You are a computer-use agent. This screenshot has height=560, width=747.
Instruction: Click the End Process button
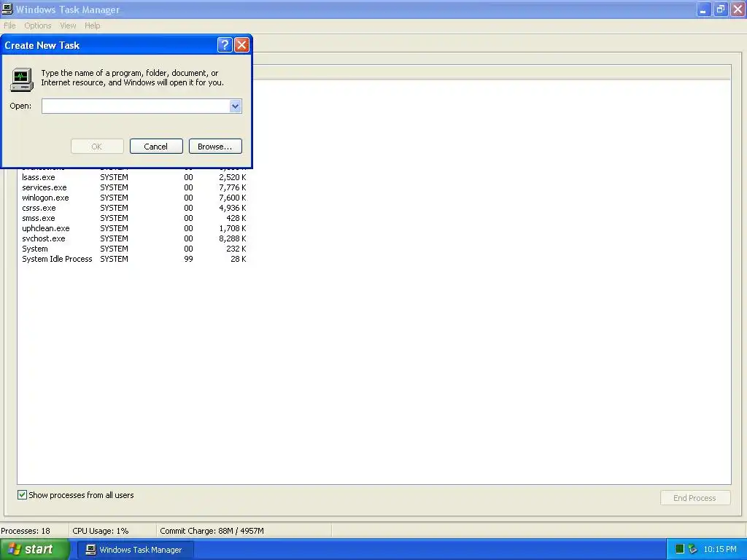click(695, 497)
